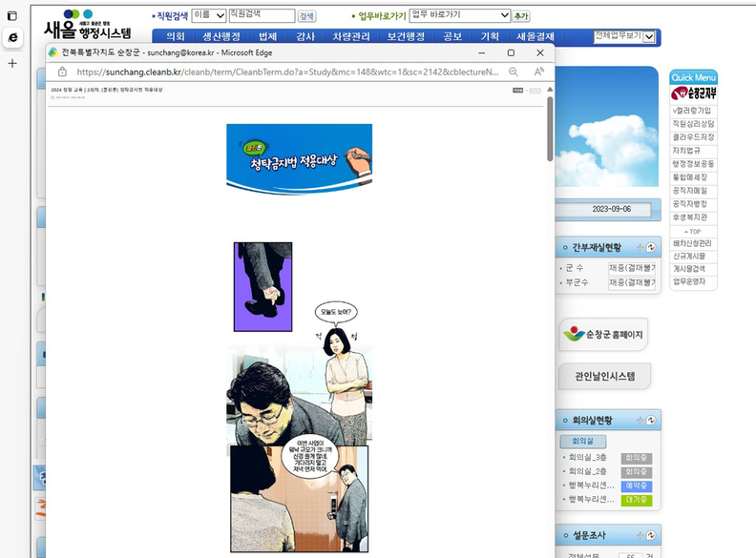Click 공직자메일 in Quick Menu
756x558 pixels.
690,191
